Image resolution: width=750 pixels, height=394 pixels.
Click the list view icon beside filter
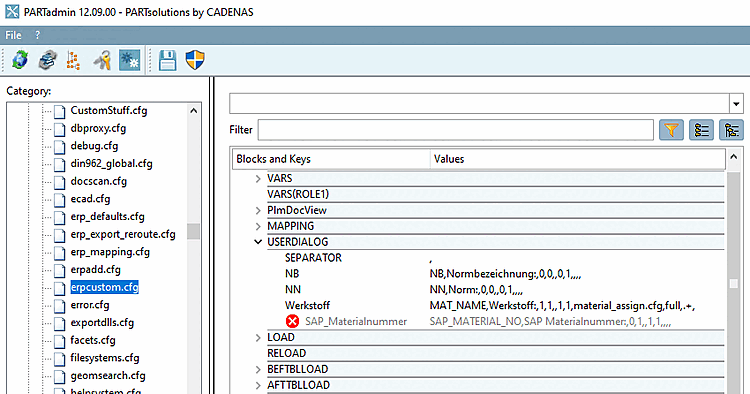701,130
